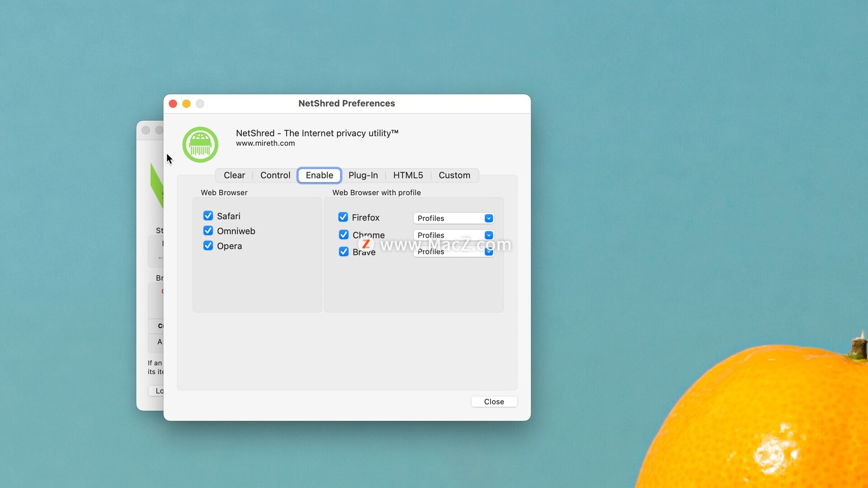Click the Safari label text
The image size is (868, 488).
229,216
